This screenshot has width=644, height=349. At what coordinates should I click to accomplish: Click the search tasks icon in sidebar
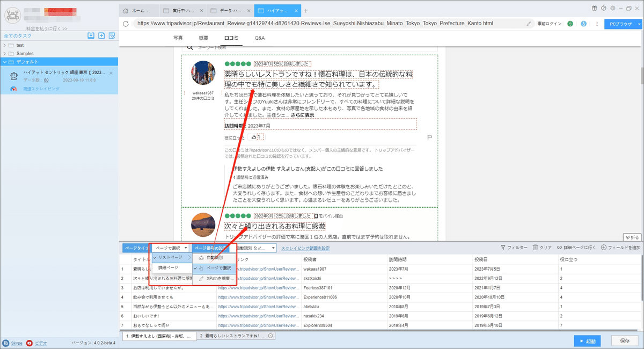112,35
